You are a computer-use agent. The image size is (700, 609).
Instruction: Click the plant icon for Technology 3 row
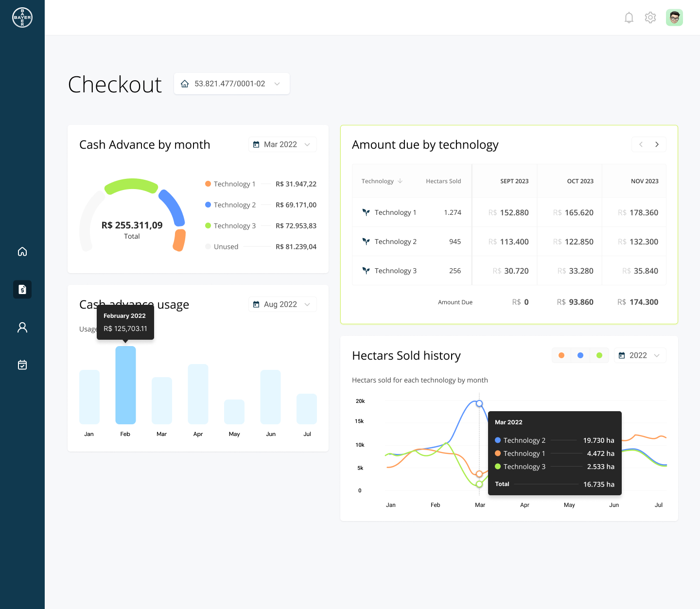(366, 271)
